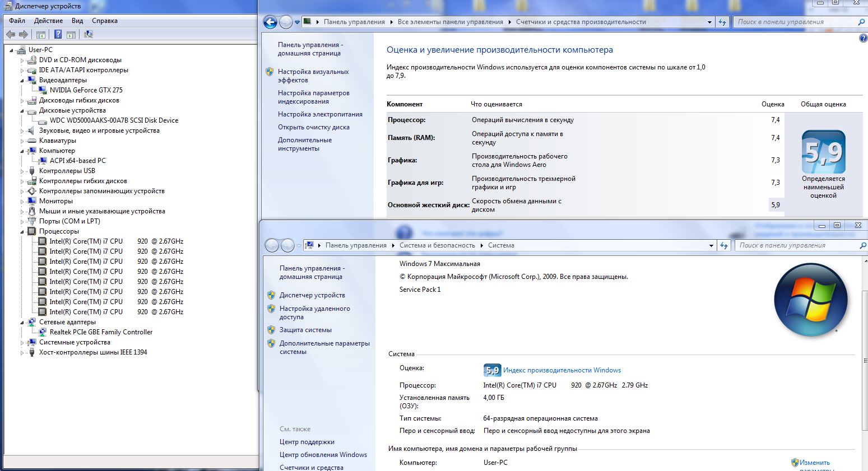Click the Forward button in the performance counters window
The width and height of the screenshot is (868, 471).
coord(286,22)
